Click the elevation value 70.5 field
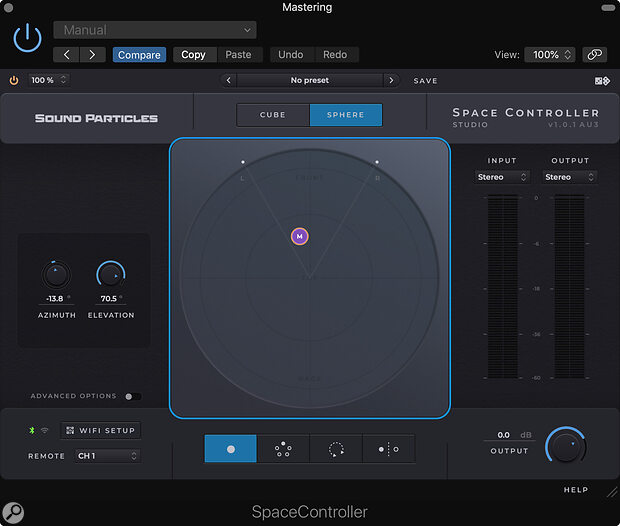Viewport: 620px width, 526px height. (110, 299)
